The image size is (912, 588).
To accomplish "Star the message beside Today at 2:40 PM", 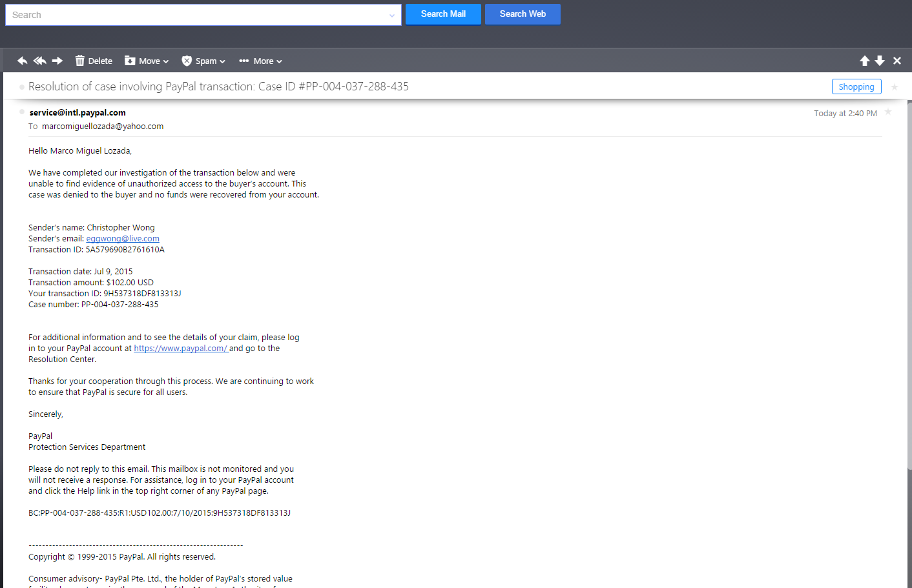I will point(888,112).
